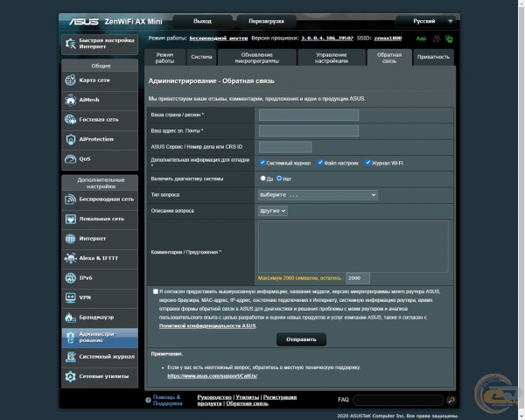
Task: Click the browser vertical scrollbar
Action: [x=521, y=210]
